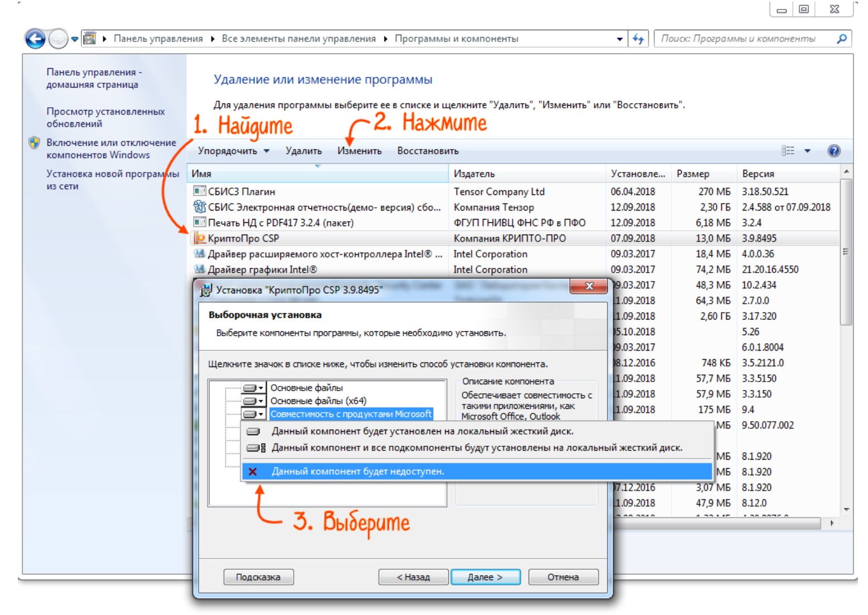This screenshot has width=868, height=615.
Task: Sort by the Имя column header
Action: 318,174
